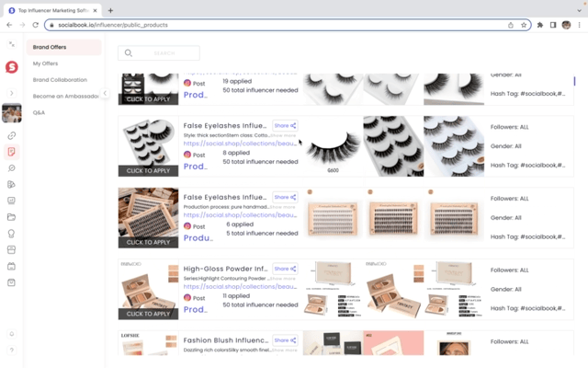Bookmark the page with the star icon

point(524,25)
